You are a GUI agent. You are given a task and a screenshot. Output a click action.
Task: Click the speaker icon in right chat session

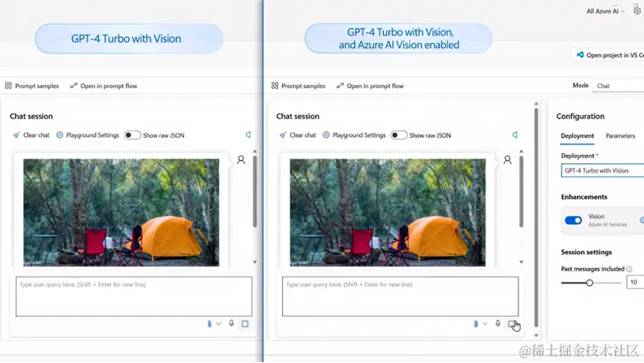click(515, 134)
